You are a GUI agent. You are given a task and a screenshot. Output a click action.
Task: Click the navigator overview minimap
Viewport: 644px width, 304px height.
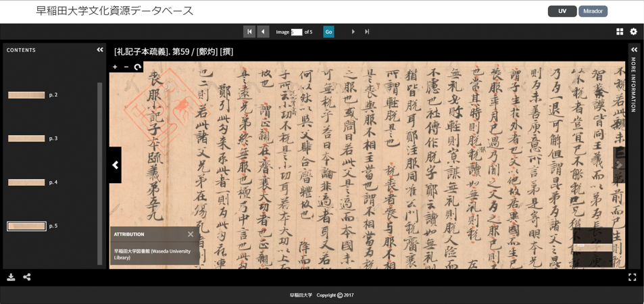coord(593,247)
